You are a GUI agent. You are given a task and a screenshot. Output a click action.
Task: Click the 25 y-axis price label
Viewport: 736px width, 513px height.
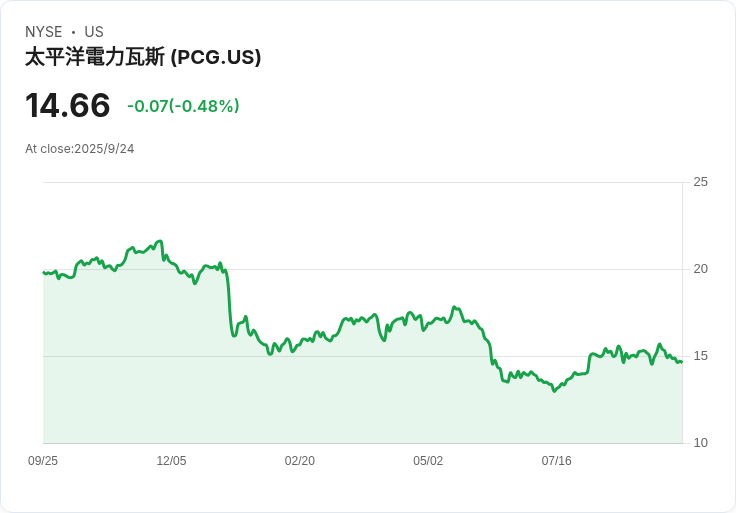click(700, 182)
